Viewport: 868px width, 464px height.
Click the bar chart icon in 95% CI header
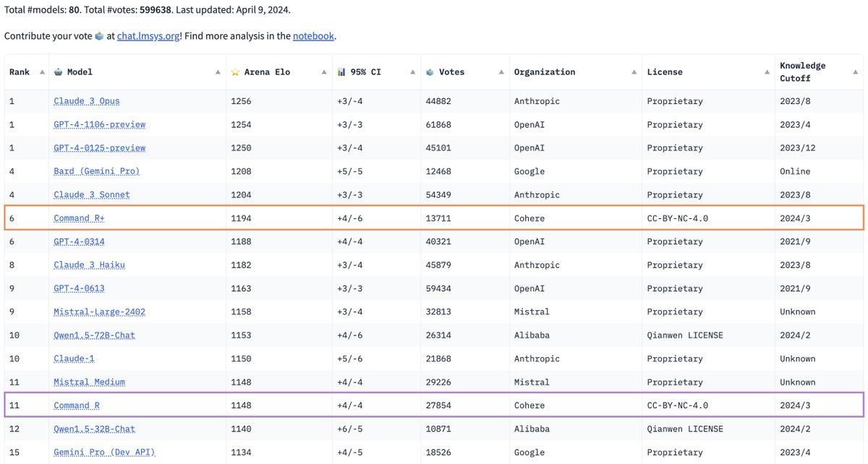[x=341, y=72]
